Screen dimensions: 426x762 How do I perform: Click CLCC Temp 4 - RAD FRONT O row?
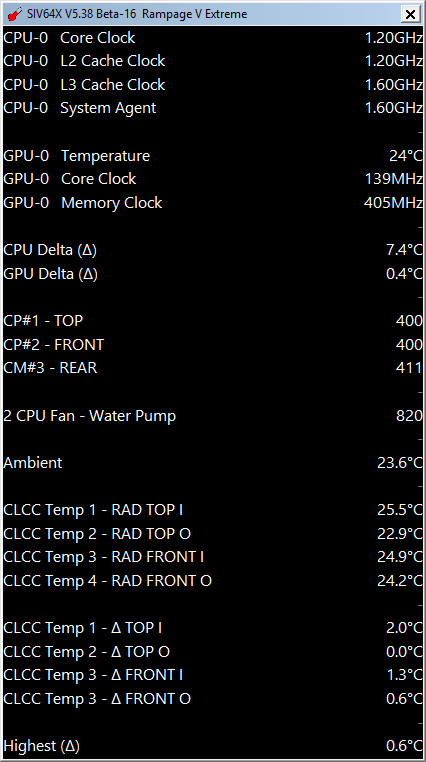(x=213, y=580)
